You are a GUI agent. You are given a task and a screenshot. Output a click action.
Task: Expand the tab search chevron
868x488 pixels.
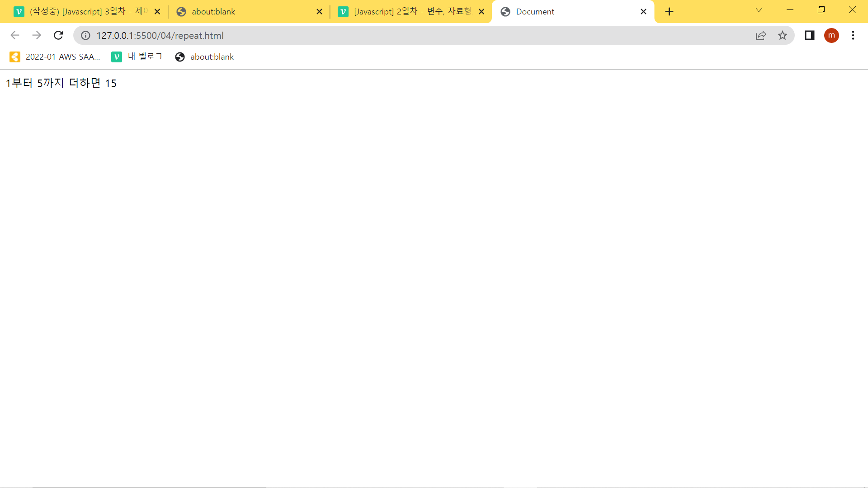click(759, 10)
